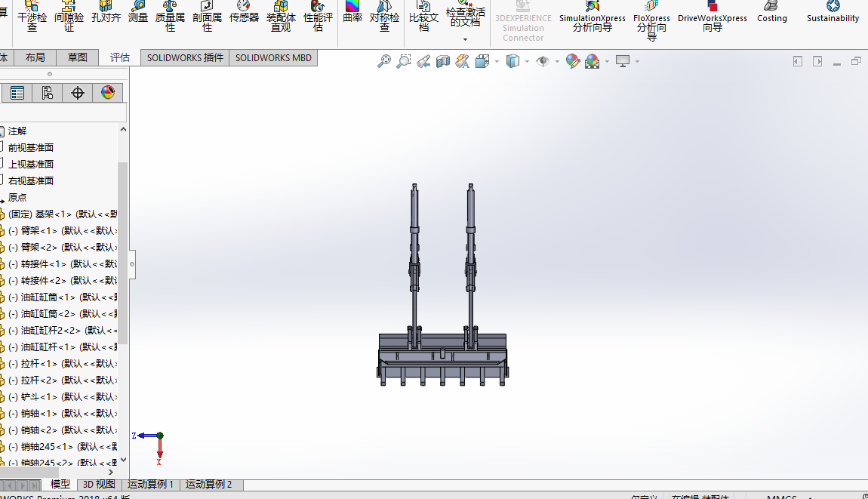Run the 干涉检查 interference detection tool
The image size is (868, 499).
(x=32, y=16)
